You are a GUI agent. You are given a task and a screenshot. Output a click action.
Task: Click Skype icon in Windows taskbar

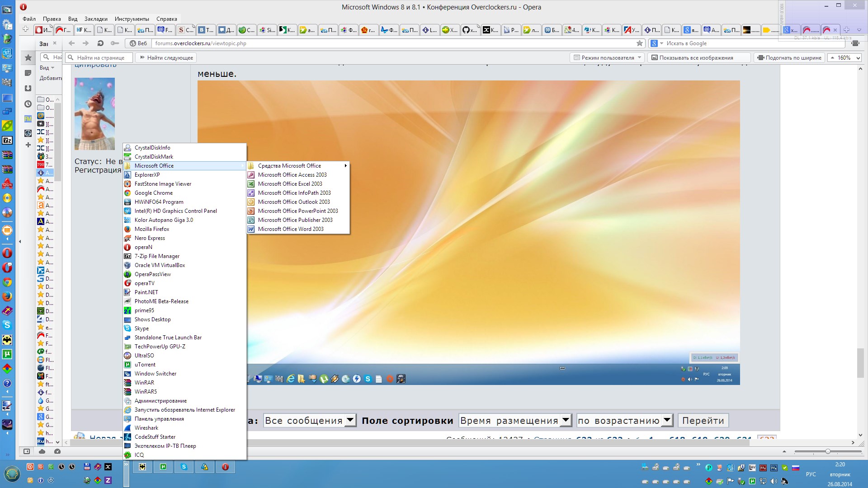tap(184, 467)
